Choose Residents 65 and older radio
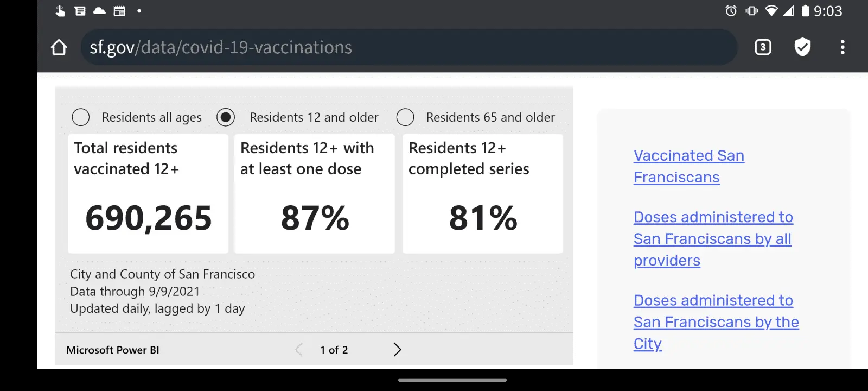This screenshot has width=868, height=391. [x=405, y=117]
